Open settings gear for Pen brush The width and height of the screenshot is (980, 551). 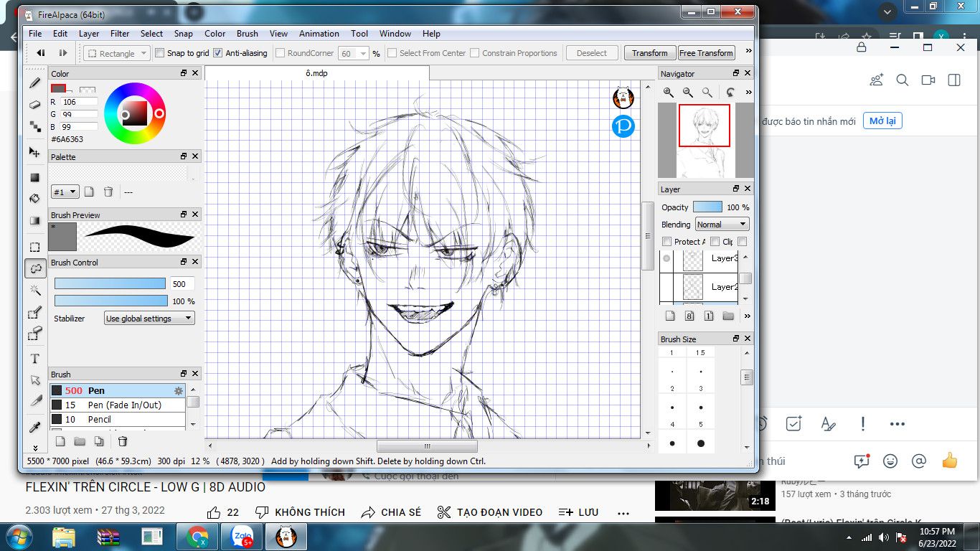click(179, 391)
